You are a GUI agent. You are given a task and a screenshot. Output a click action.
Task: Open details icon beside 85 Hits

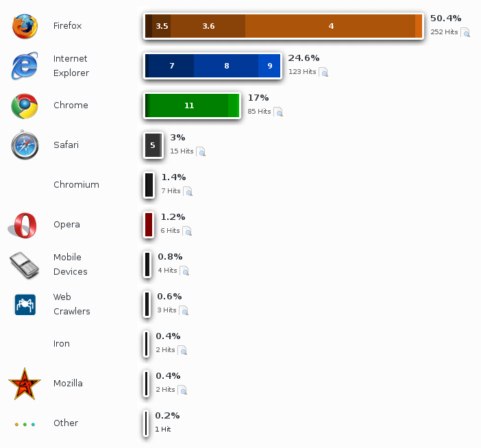tap(278, 112)
